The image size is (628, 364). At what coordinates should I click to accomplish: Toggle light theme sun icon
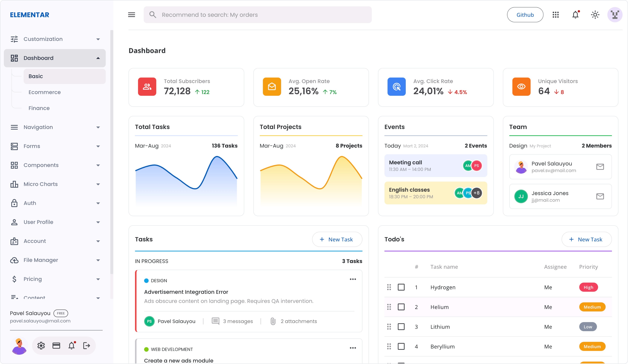point(595,15)
